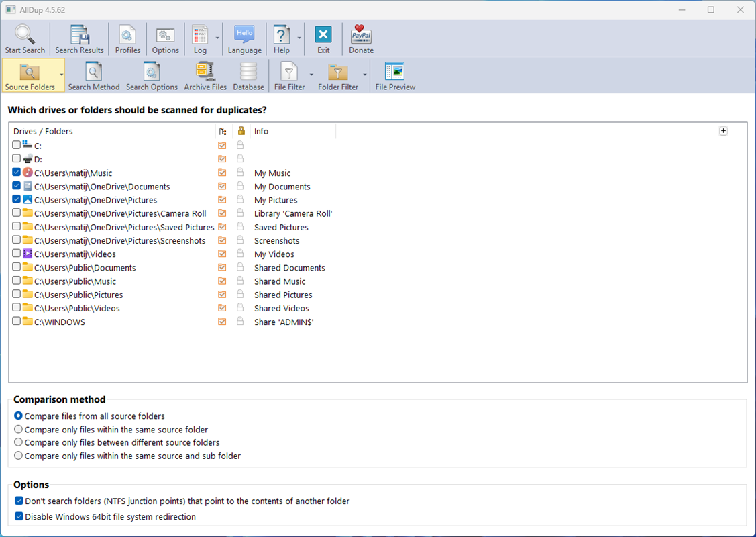
Task: Click the AllDup app icon in title bar
Action: pos(11,9)
